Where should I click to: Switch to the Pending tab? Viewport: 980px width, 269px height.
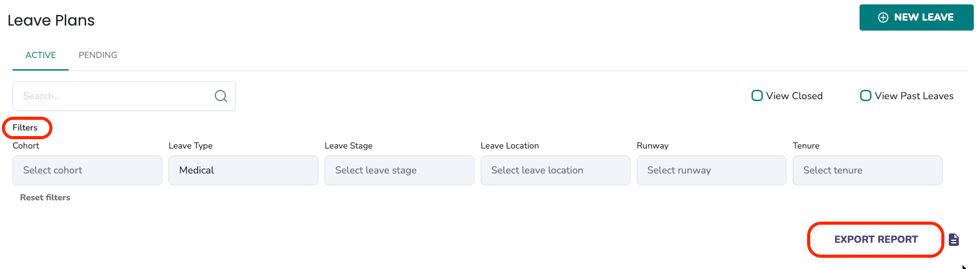tap(98, 55)
